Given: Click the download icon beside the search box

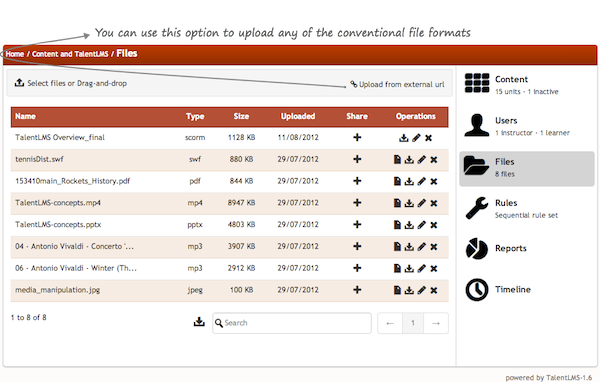Looking at the screenshot, I should [199, 322].
